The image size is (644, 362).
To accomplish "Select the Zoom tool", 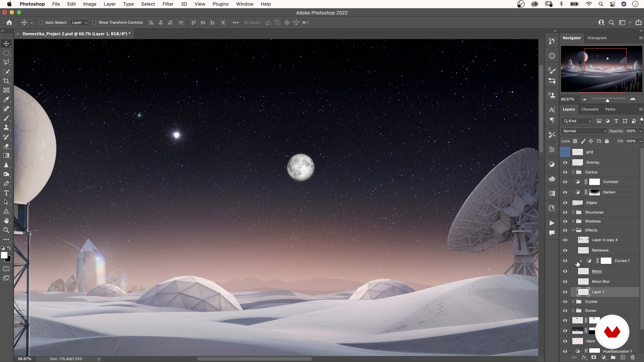I will tap(6, 230).
